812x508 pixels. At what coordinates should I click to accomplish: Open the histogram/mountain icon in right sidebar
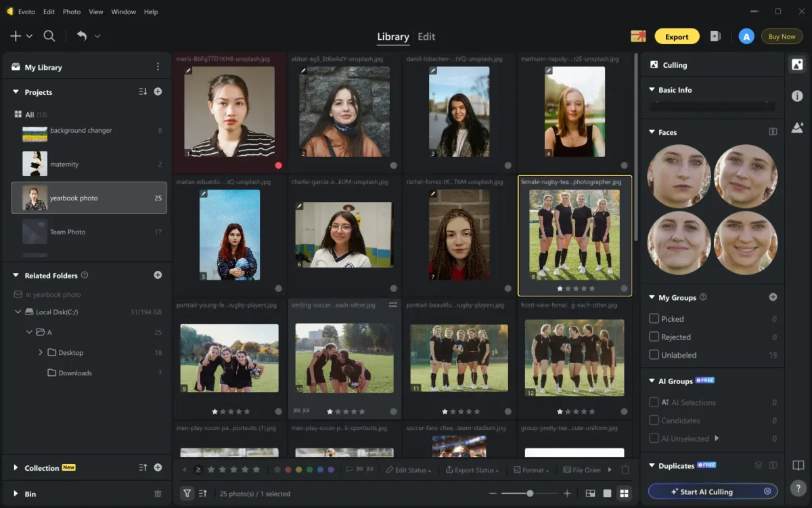pos(797,127)
